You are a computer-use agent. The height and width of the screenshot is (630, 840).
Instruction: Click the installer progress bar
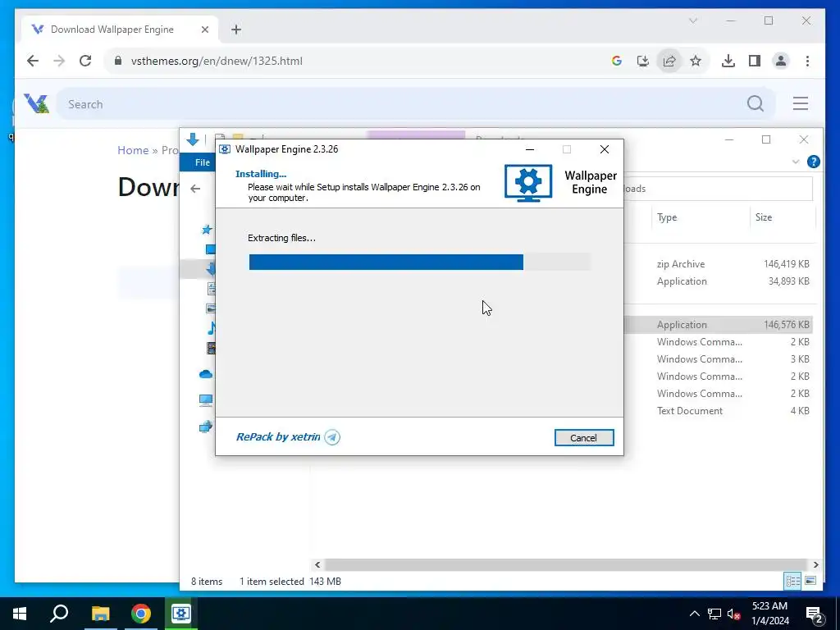click(420, 262)
